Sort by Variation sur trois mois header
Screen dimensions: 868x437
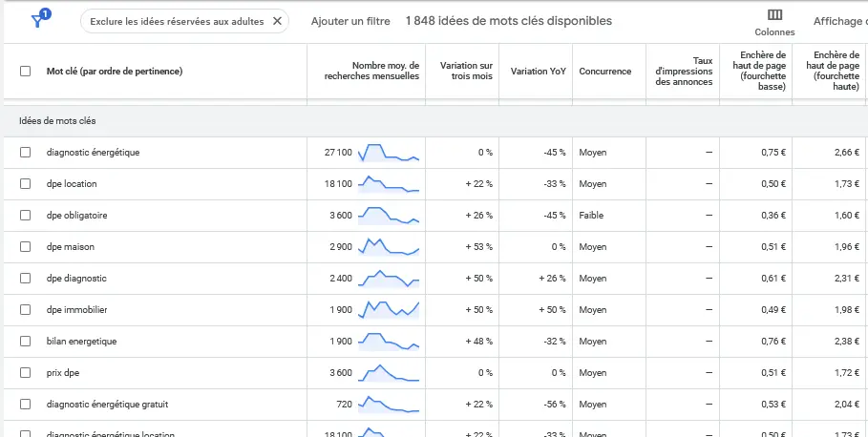(x=466, y=71)
